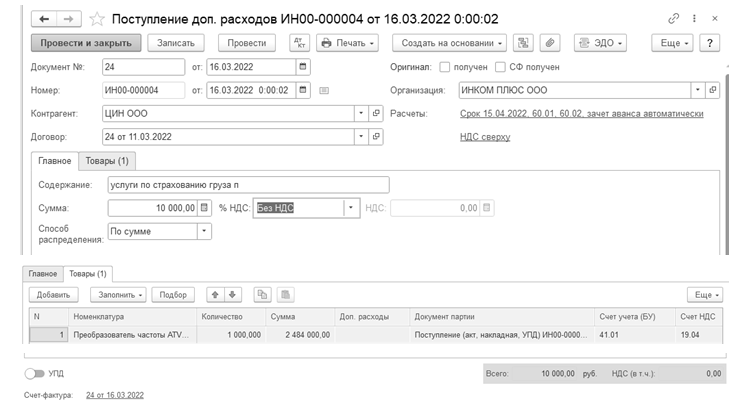Open help with the question mark button
The width and height of the screenshot is (743, 409).
coord(709,43)
